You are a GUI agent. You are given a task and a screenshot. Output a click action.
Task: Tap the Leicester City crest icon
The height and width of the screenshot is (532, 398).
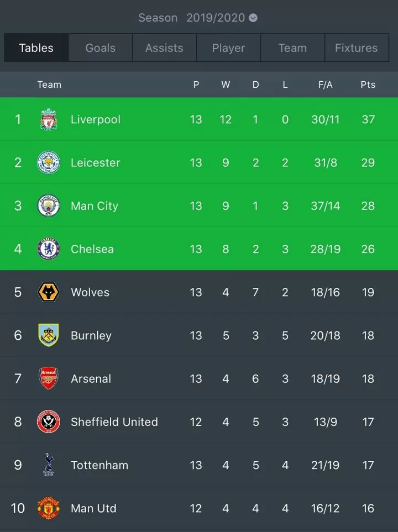click(49, 162)
